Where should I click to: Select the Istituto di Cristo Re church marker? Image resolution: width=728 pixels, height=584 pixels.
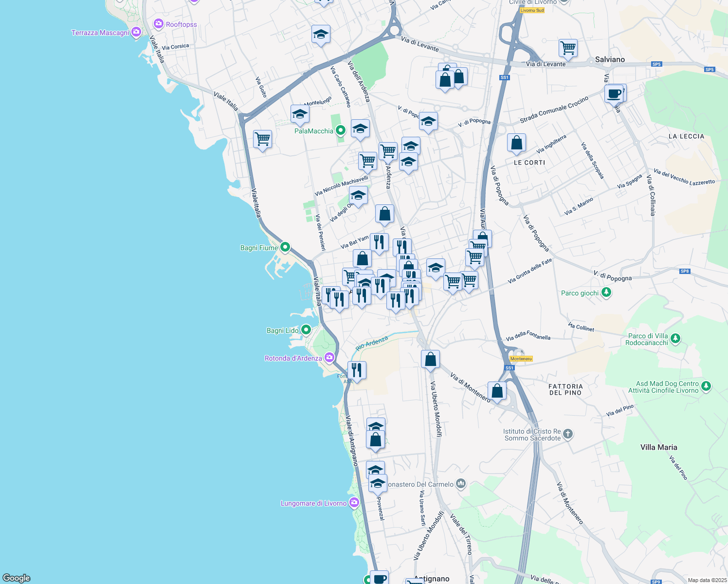click(x=568, y=434)
